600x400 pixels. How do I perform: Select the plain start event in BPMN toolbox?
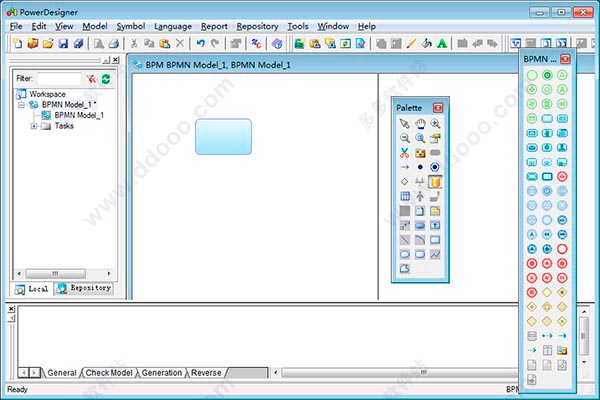532,75
